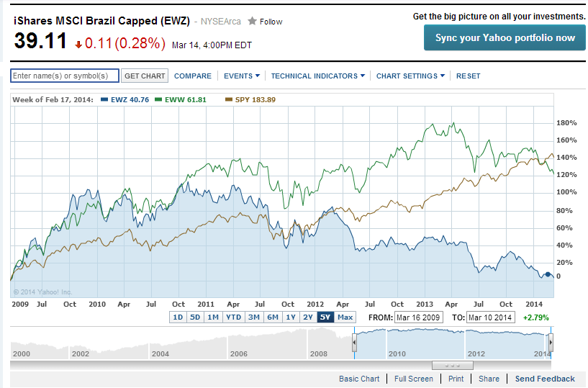
Task: Click the Get Chart button
Action: click(x=145, y=76)
